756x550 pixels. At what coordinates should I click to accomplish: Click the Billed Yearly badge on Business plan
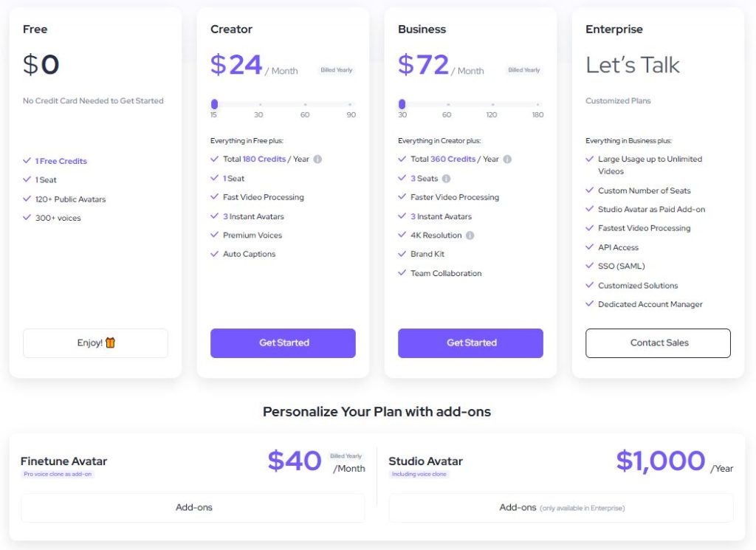point(523,69)
